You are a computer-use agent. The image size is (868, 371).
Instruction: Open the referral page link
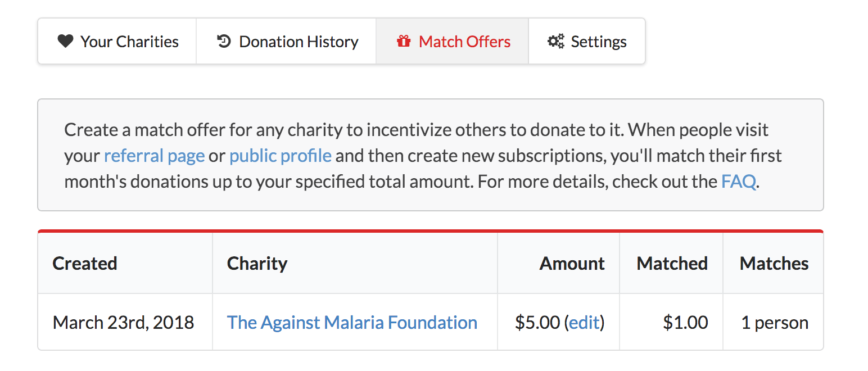tap(154, 156)
